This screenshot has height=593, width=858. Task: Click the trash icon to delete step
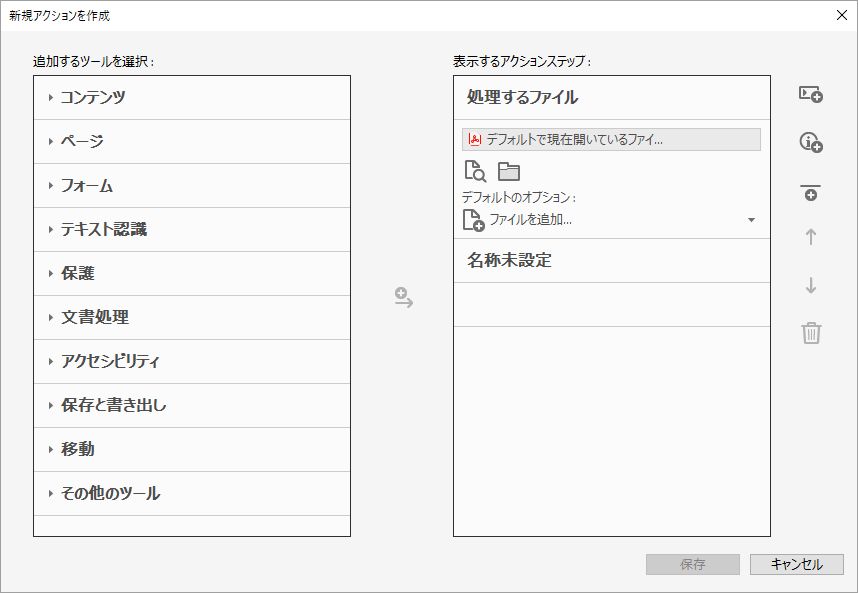(811, 334)
